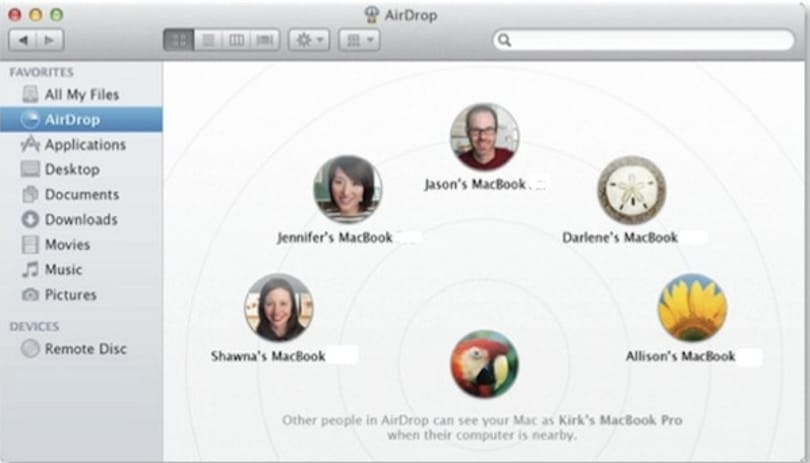Image resolution: width=810 pixels, height=463 pixels.
Task: Select Jason's MacBook avatar
Action: click(484, 137)
